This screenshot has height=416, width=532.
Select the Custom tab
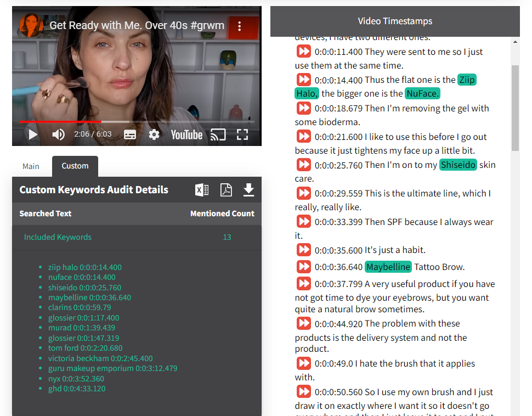(x=75, y=166)
